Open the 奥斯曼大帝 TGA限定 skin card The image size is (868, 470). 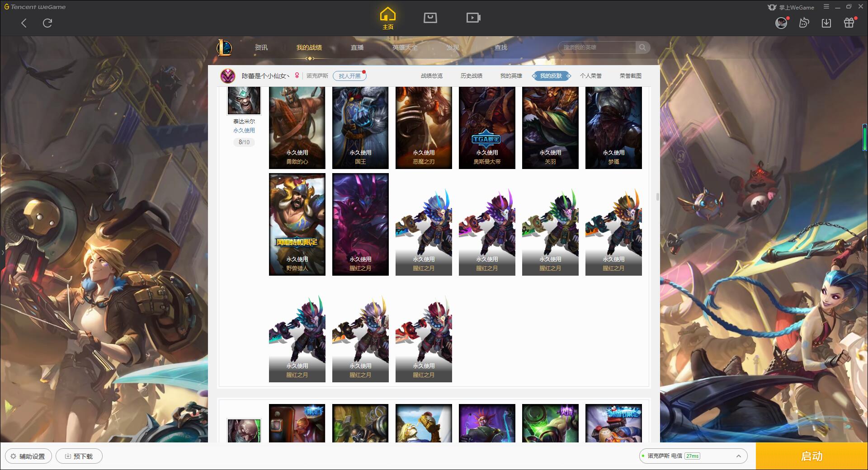487,128
